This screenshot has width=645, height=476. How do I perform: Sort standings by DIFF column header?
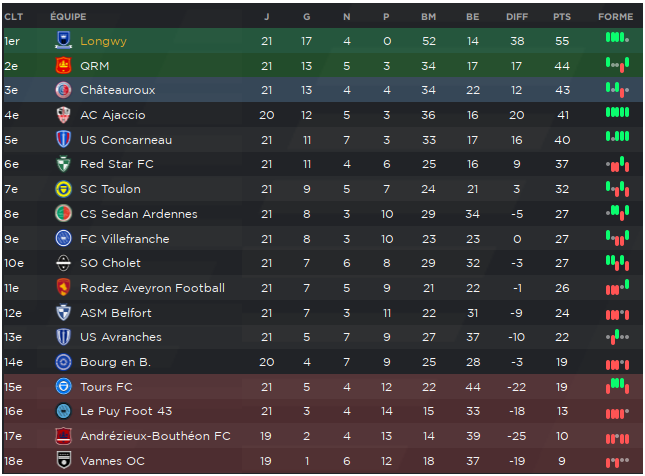point(517,17)
